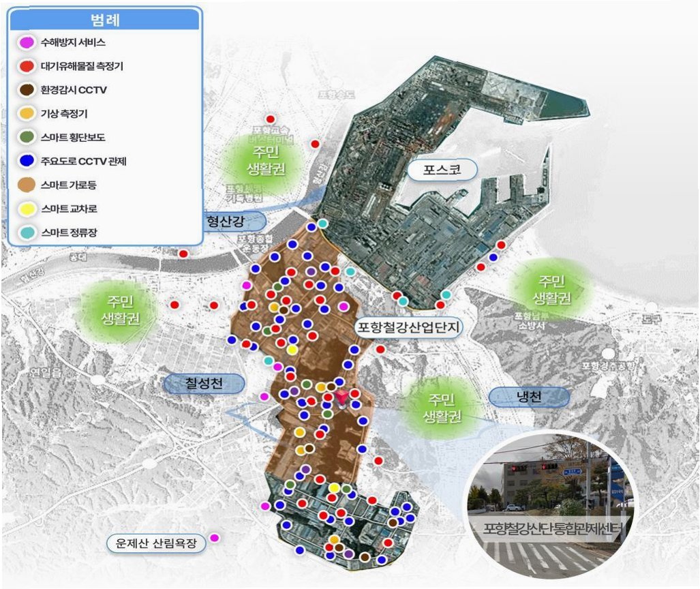Click the legend text 주요도로 CCTV 관제
700x589 pixels.
83,161
